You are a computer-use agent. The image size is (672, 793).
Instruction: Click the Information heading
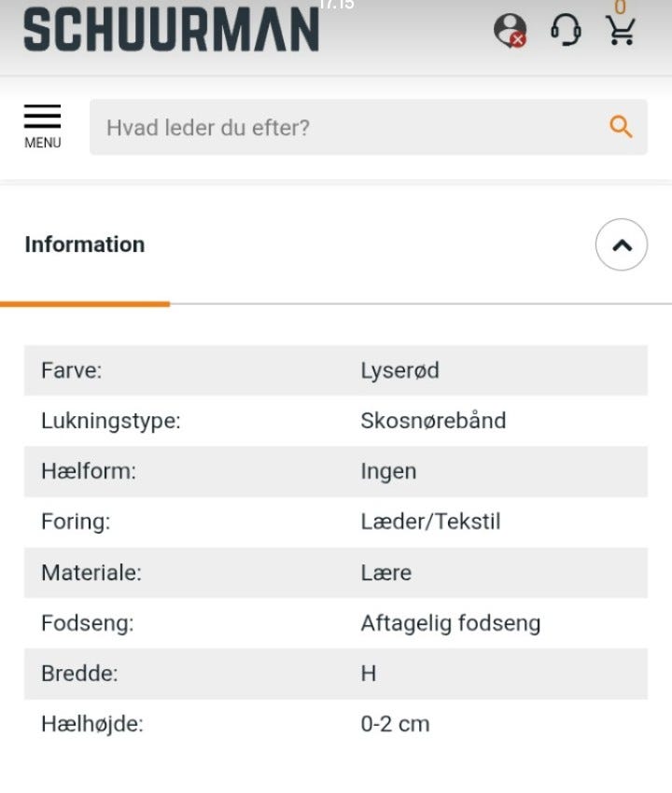(x=85, y=244)
